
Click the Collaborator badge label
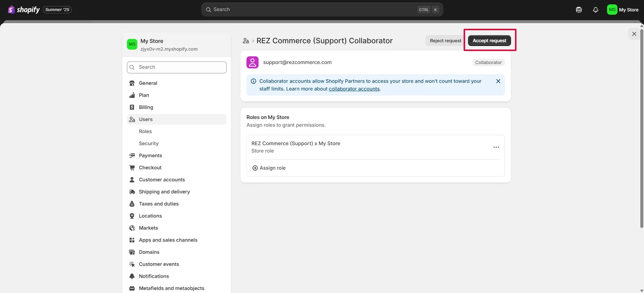point(488,62)
